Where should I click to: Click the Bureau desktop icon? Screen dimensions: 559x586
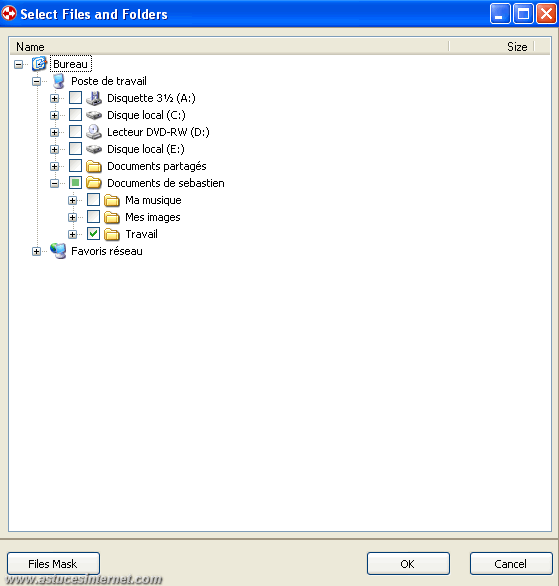tap(39, 64)
